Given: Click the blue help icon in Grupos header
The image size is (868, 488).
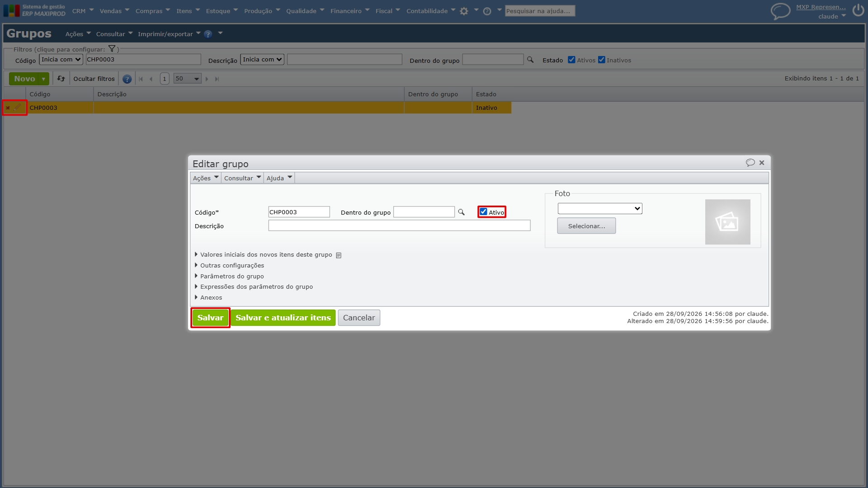Looking at the screenshot, I should [x=208, y=34].
